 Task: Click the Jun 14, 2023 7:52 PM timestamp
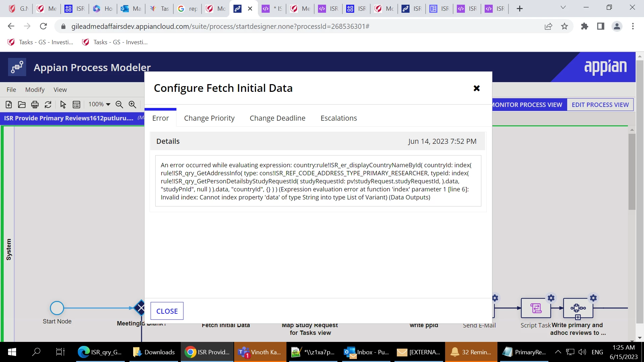442,141
